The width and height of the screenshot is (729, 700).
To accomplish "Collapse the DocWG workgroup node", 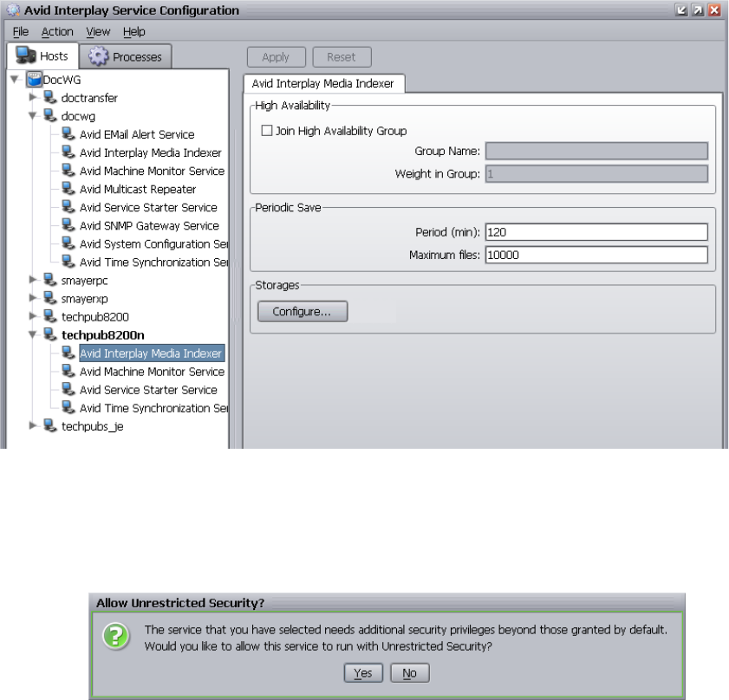I will click(15, 80).
